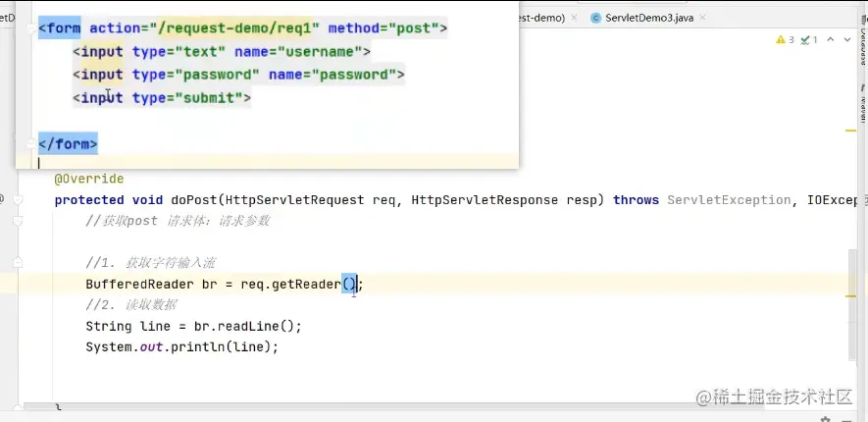868x422 pixels.
Task: Click the getReader method call
Action: [306, 284]
